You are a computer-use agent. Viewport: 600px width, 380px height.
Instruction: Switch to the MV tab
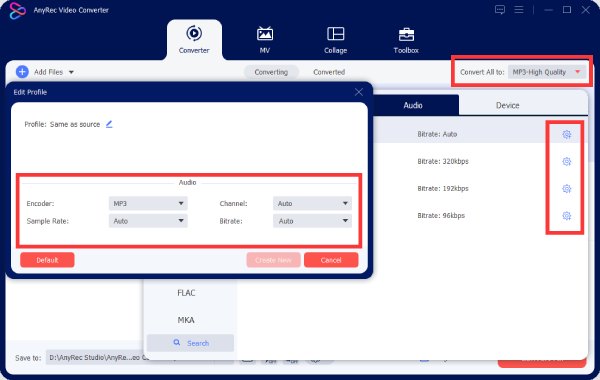(265, 40)
